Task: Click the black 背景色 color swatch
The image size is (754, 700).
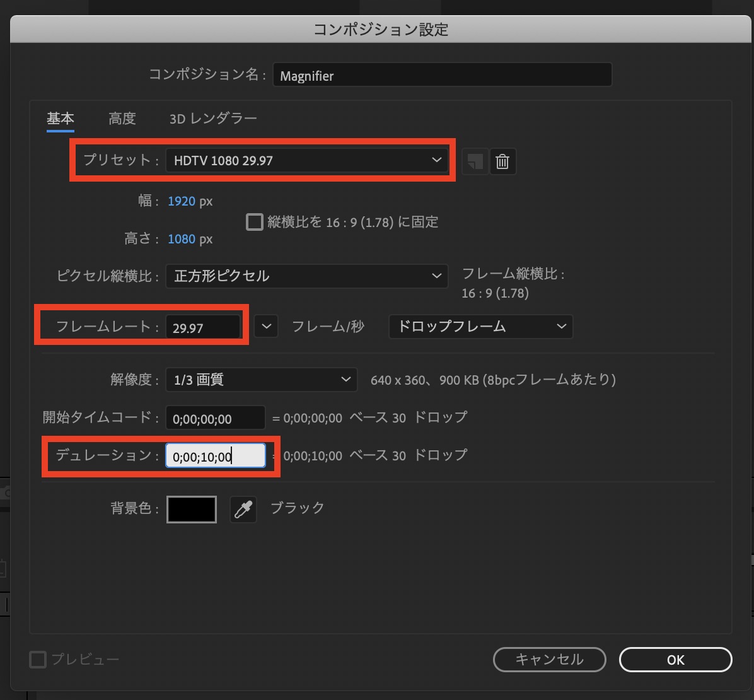Action: pyautogui.click(x=191, y=509)
